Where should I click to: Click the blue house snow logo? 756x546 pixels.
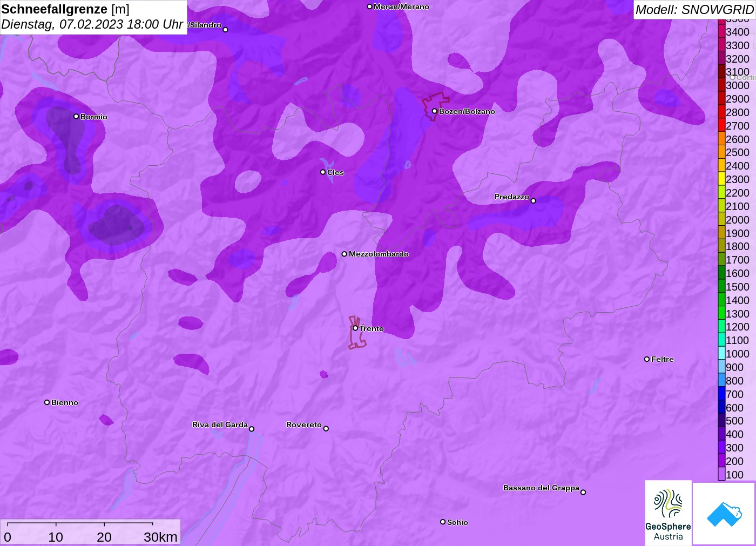(x=724, y=514)
